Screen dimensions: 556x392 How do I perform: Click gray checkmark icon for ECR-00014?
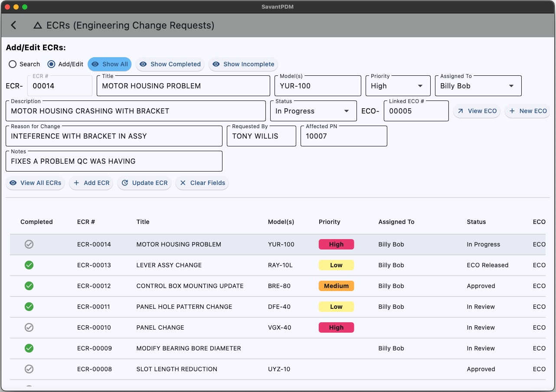tap(29, 244)
